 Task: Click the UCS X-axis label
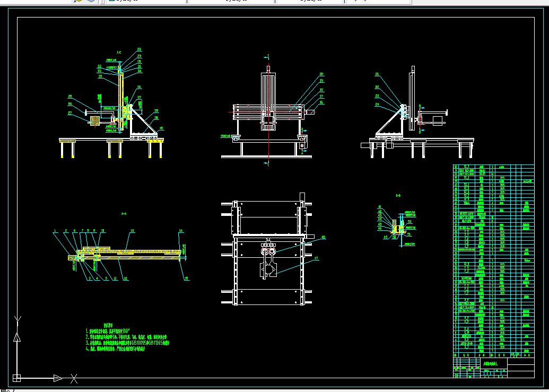pos(74,378)
